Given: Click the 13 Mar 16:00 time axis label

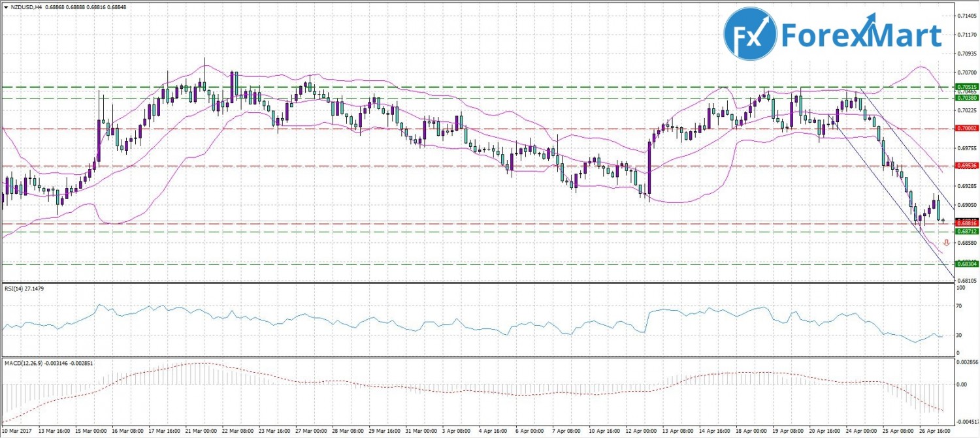Looking at the screenshot, I should point(55,432).
